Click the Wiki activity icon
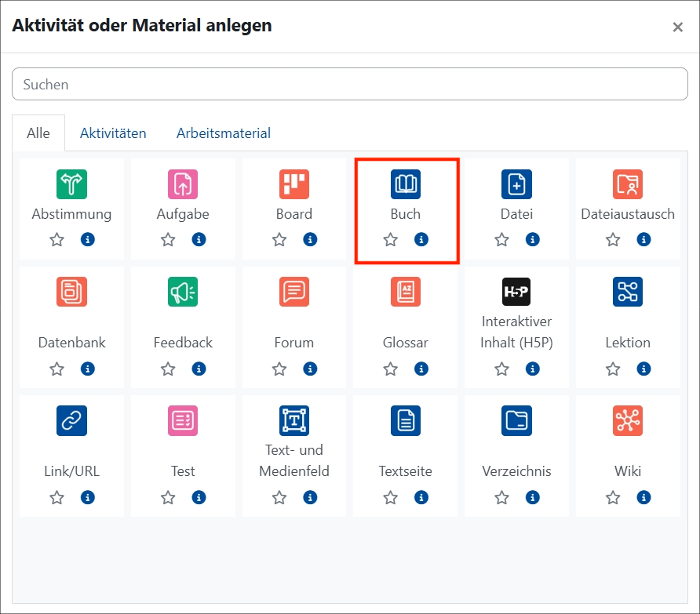The height and width of the screenshot is (614, 700). coord(628,420)
